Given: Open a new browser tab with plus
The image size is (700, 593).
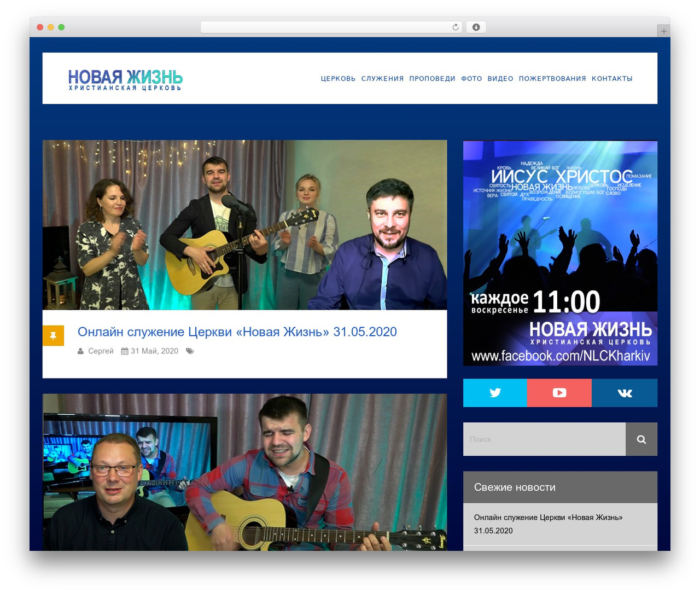Looking at the screenshot, I should (663, 31).
